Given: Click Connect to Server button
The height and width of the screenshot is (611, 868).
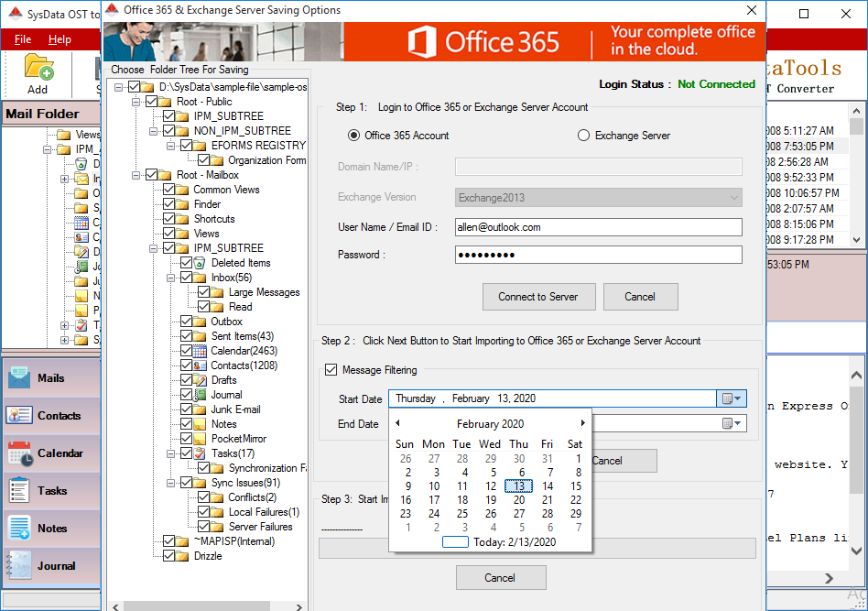Looking at the screenshot, I should [x=538, y=297].
